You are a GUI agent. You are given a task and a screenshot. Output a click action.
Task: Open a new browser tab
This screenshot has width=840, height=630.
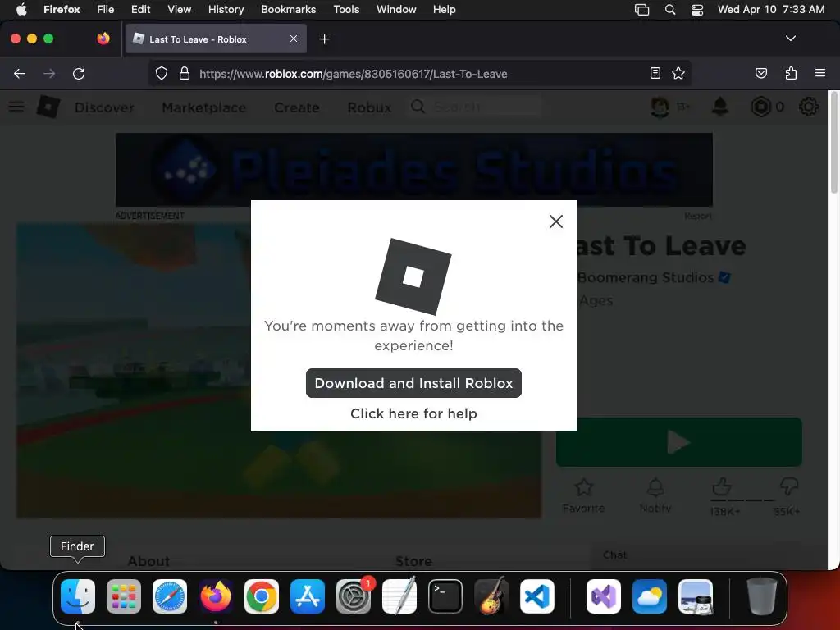coord(324,39)
